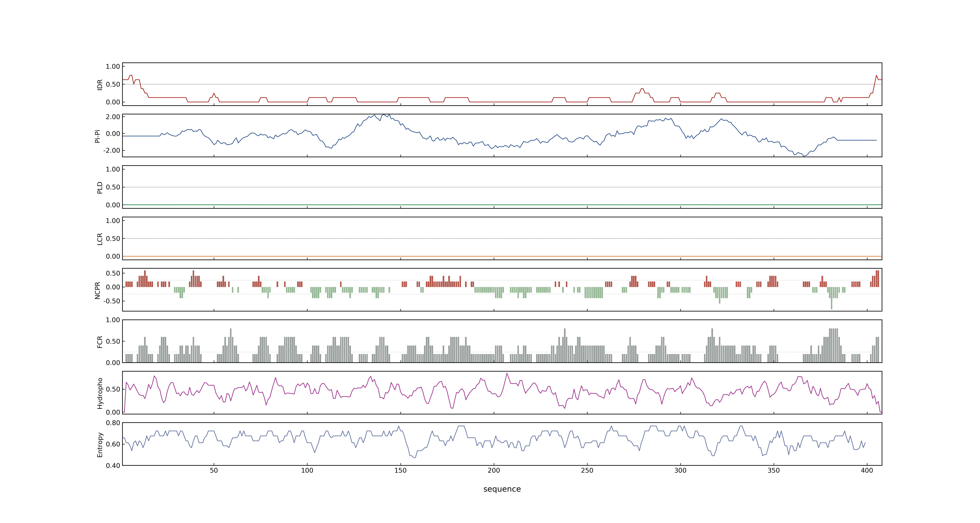Click the 0.60 tick on Entropy axis
The image size is (980, 523).
click(x=113, y=444)
